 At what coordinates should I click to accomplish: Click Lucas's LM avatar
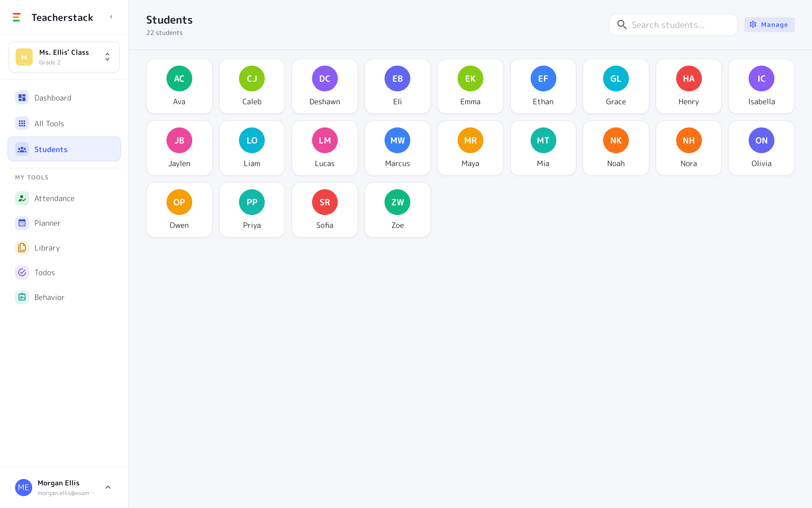[x=324, y=140]
